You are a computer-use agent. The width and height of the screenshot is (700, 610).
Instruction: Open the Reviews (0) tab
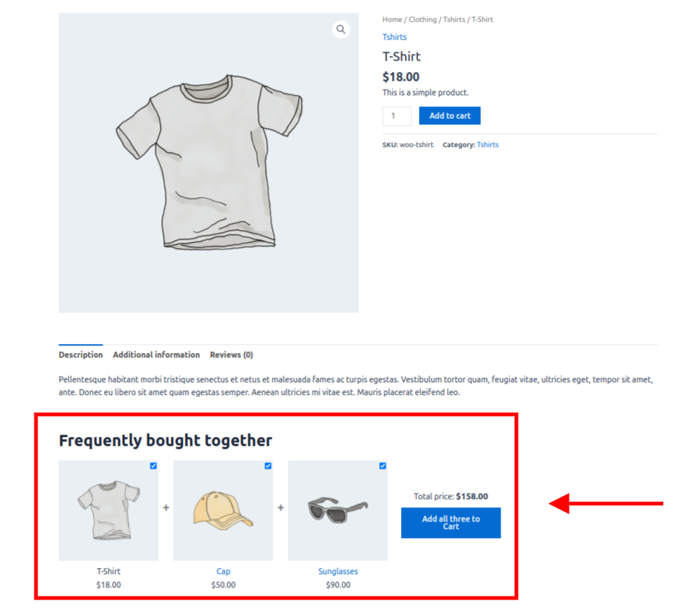(231, 354)
